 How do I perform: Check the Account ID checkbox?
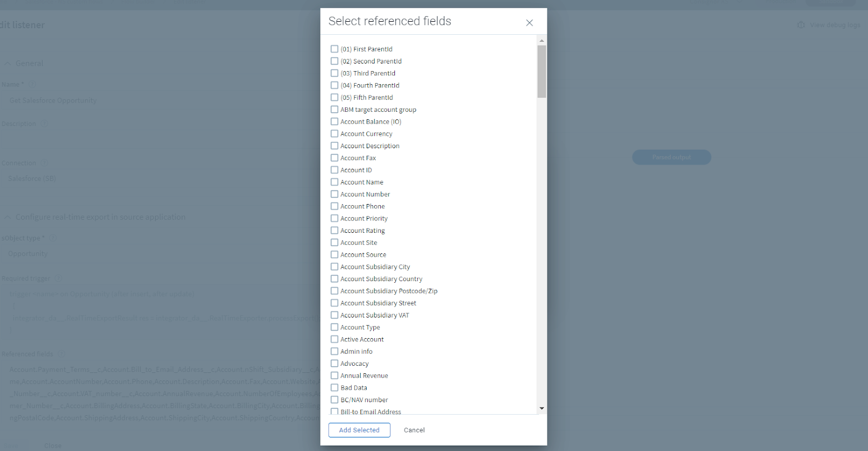(x=334, y=170)
